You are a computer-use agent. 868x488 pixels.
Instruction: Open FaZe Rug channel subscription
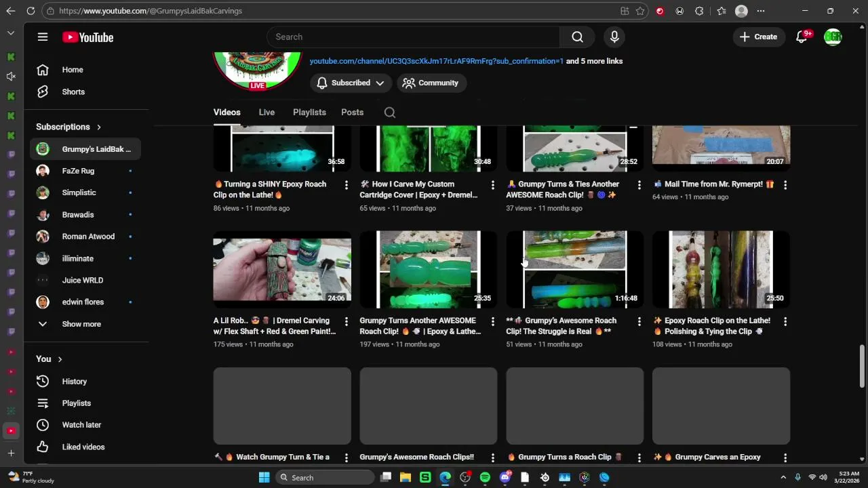point(85,171)
